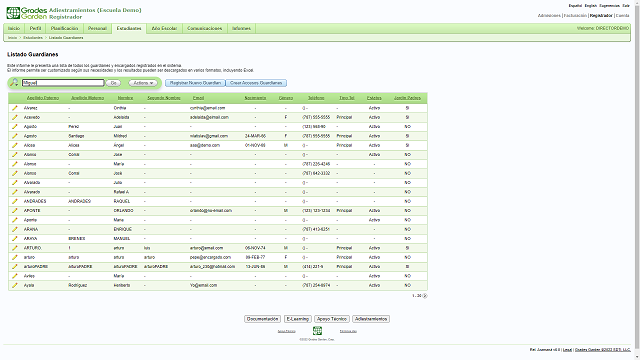Image resolution: width=640 pixels, height=360 pixels.
Task: Edit ANDRADES RAQUEL guardian row
Action: [x=15, y=201]
